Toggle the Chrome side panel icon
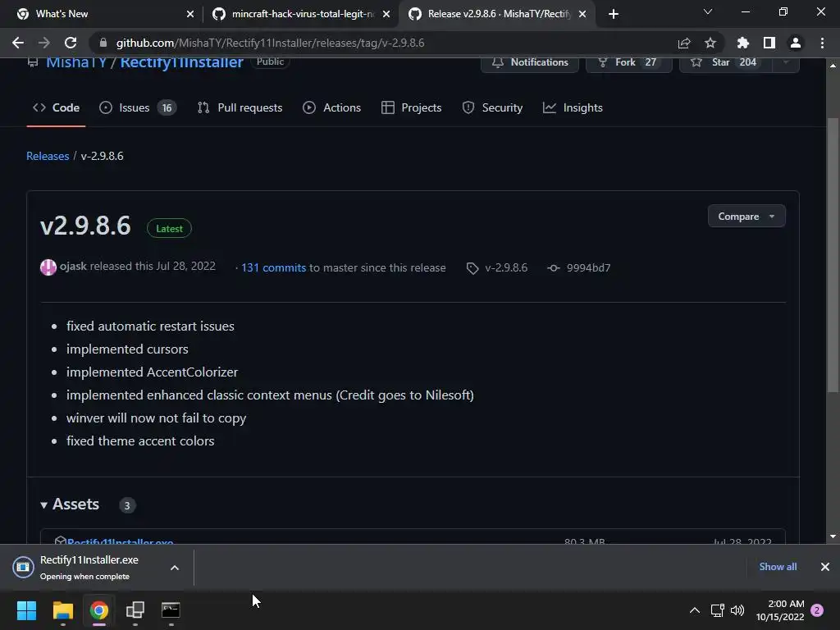The height and width of the screenshot is (630, 840). coord(769,43)
